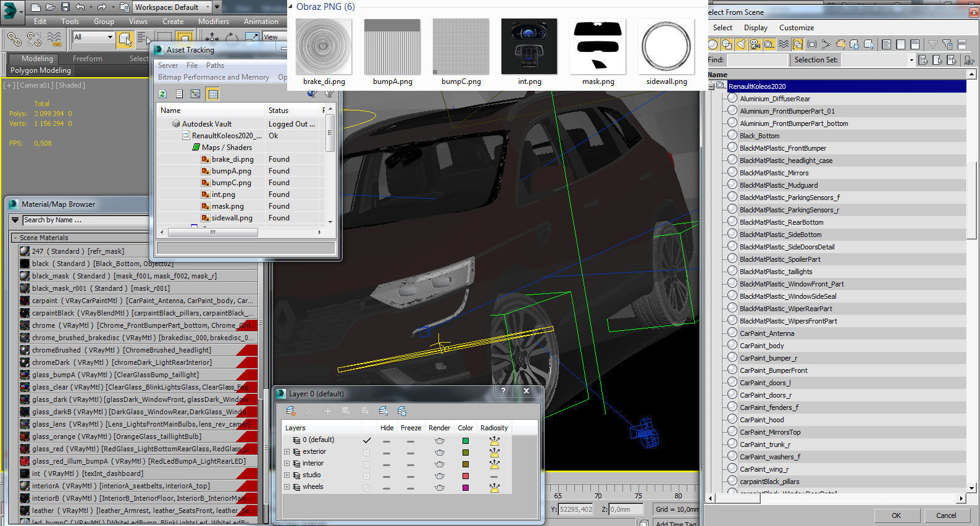Image resolution: width=980 pixels, height=526 pixels.
Task: Open the Animation menu
Action: click(261, 21)
